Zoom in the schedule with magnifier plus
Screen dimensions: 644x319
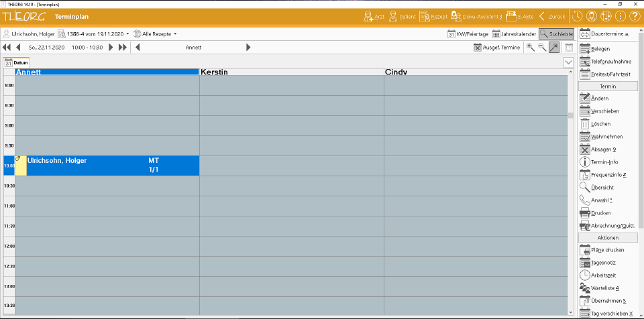coord(531,47)
